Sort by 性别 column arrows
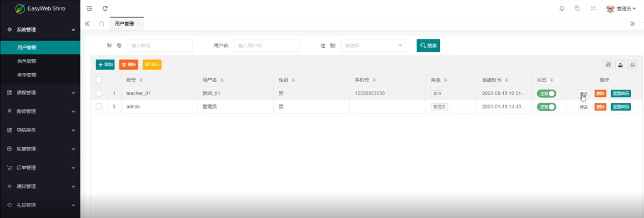This screenshot has width=644, height=218. (x=293, y=80)
